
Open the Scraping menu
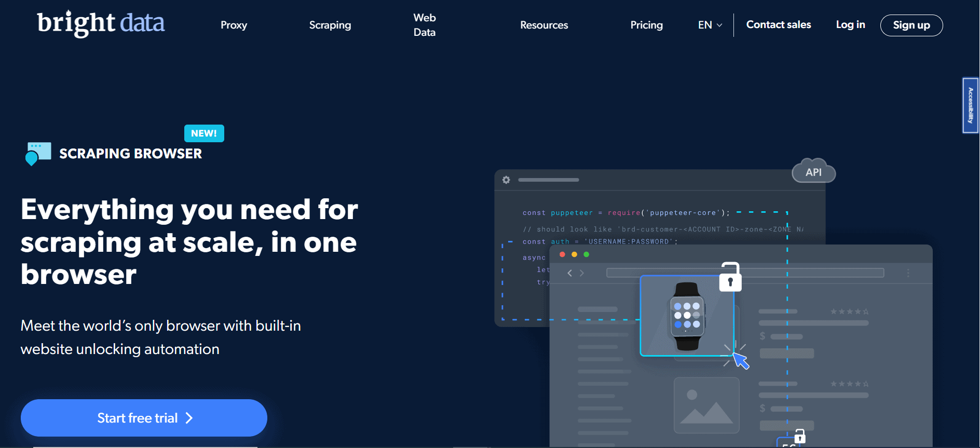tap(330, 25)
